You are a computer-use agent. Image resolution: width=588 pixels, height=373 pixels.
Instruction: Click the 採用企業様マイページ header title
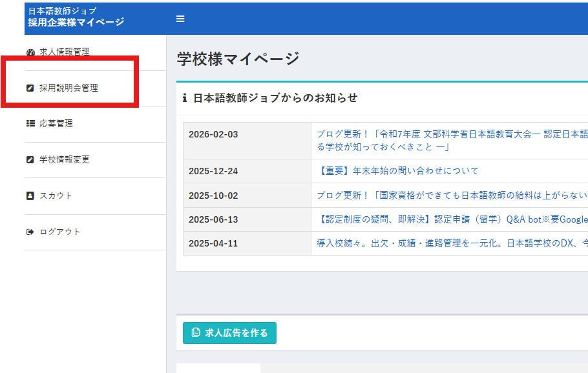[x=76, y=23]
